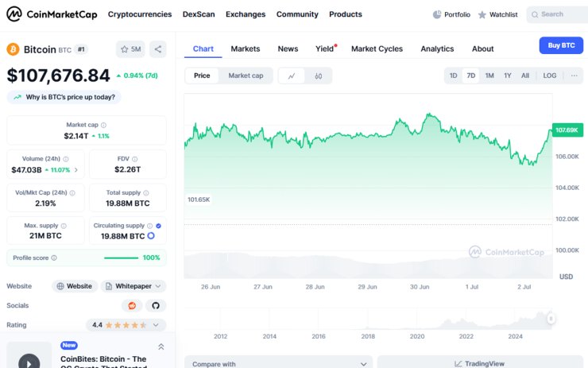Click the Bitcoin orange coin icon
Image resolution: width=588 pixels, height=368 pixels.
[13, 49]
